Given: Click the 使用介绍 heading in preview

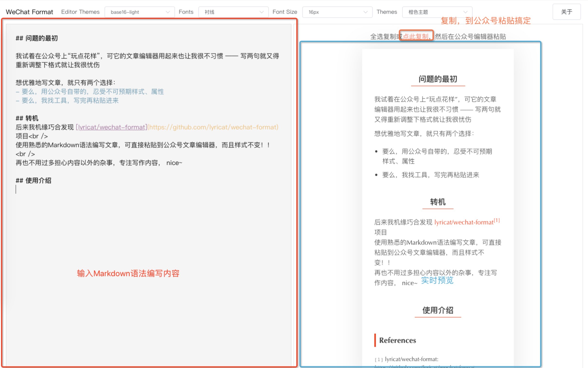Looking at the screenshot, I should coord(438,310).
